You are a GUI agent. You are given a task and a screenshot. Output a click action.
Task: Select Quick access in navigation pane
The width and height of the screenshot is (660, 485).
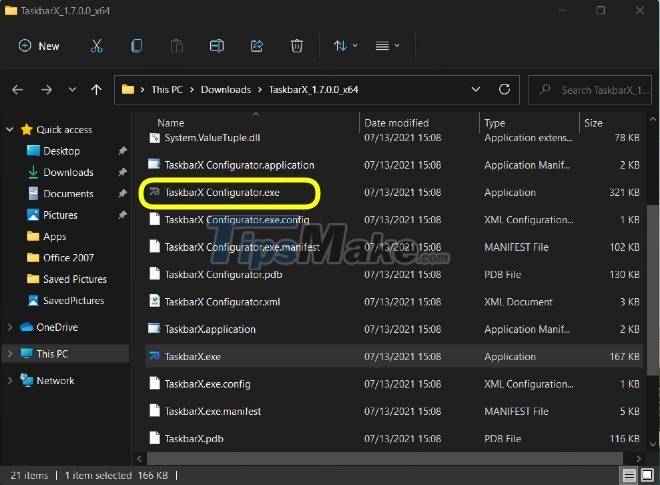(64, 130)
